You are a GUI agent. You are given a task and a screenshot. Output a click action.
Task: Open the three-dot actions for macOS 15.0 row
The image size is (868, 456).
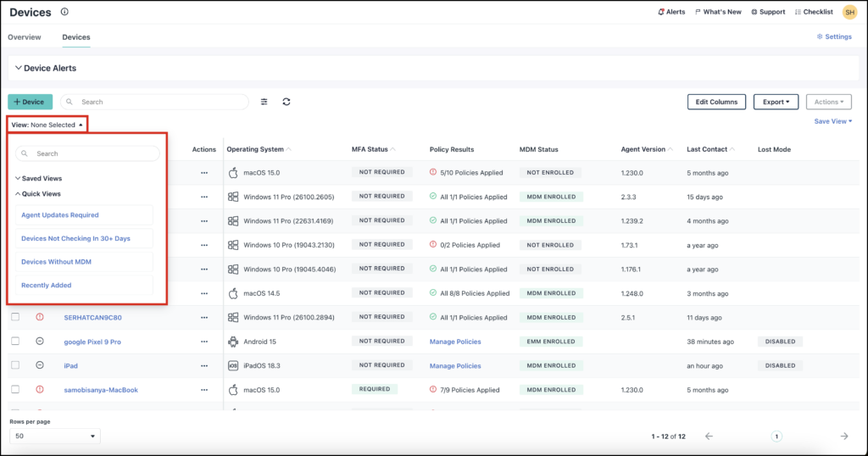point(203,173)
